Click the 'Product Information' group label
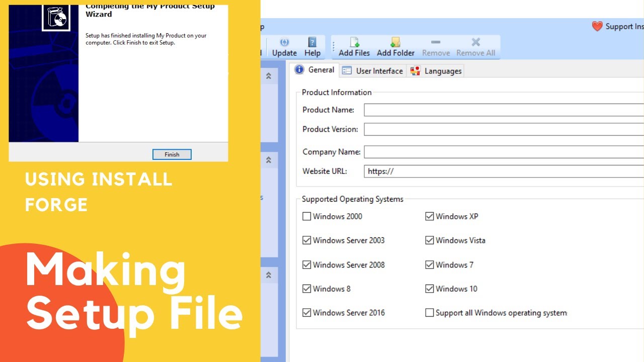The height and width of the screenshot is (362, 644). click(337, 93)
